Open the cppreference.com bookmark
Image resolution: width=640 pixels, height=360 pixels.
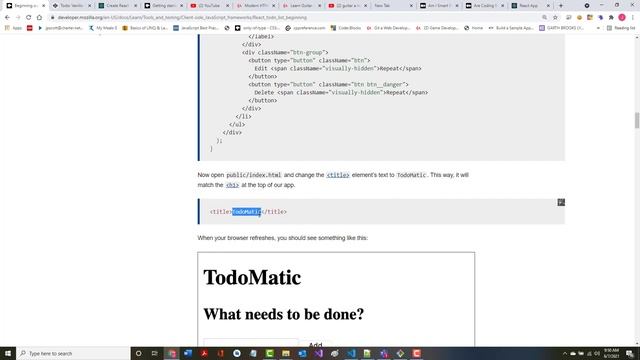click(305, 28)
